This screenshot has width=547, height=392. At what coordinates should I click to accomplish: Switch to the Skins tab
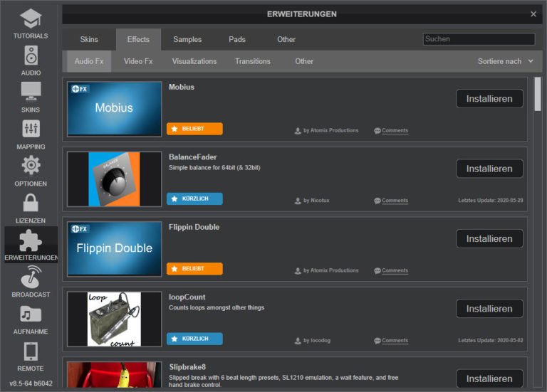89,39
